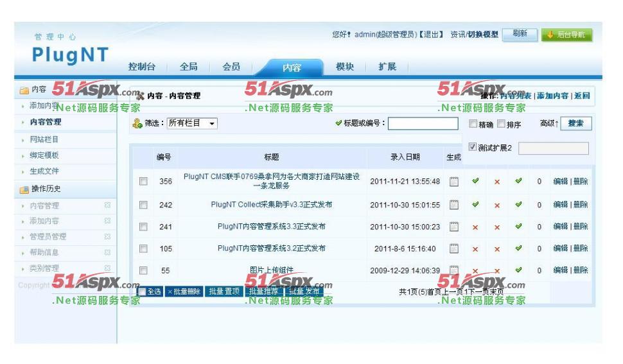Switch to the 全局 tab
The width and height of the screenshot is (623, 364).
(189, 67)
